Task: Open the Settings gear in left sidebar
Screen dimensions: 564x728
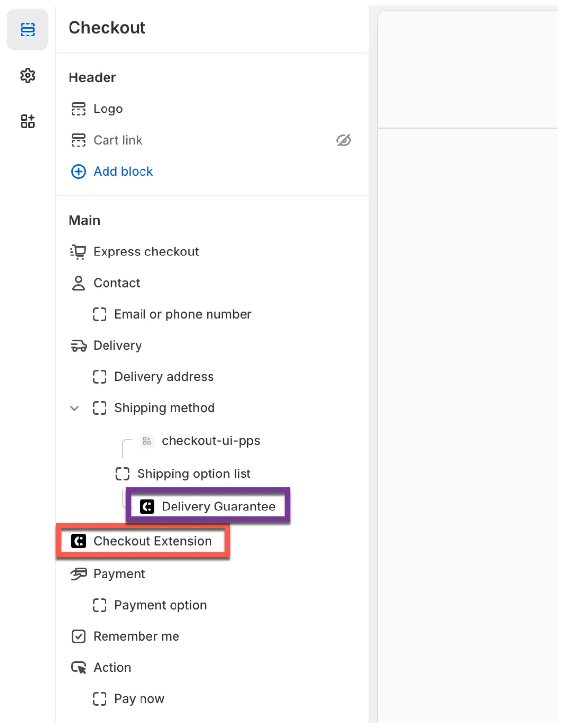Action: 28,75
